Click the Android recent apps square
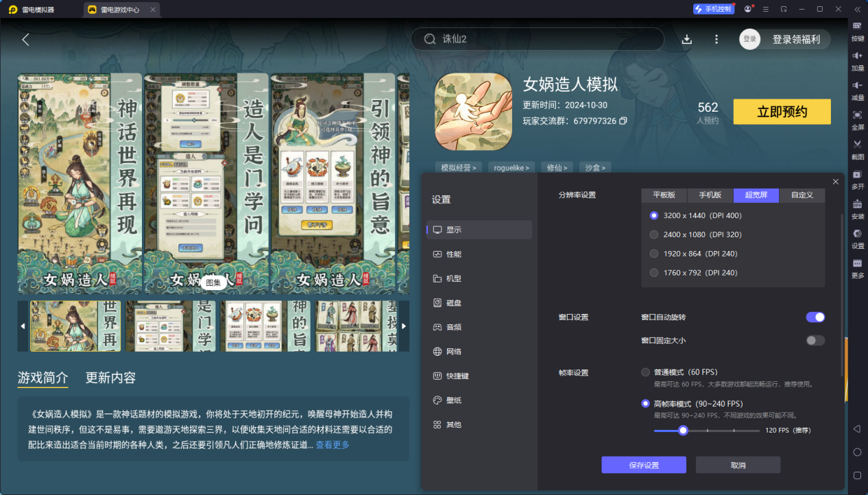Screen dimensions: 868x495 click(x=857, y=475)
